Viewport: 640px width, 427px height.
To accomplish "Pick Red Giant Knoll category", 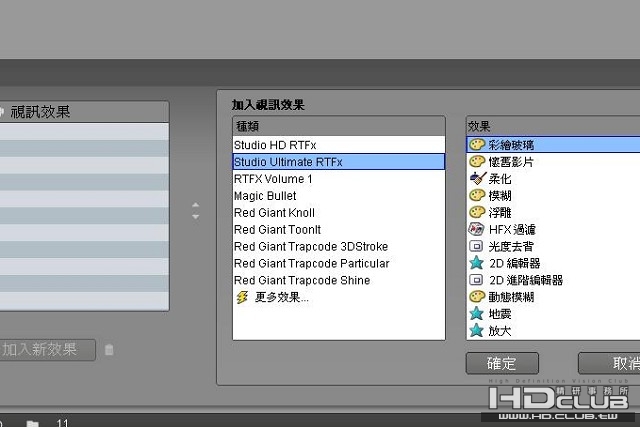I will click(338, 213).
